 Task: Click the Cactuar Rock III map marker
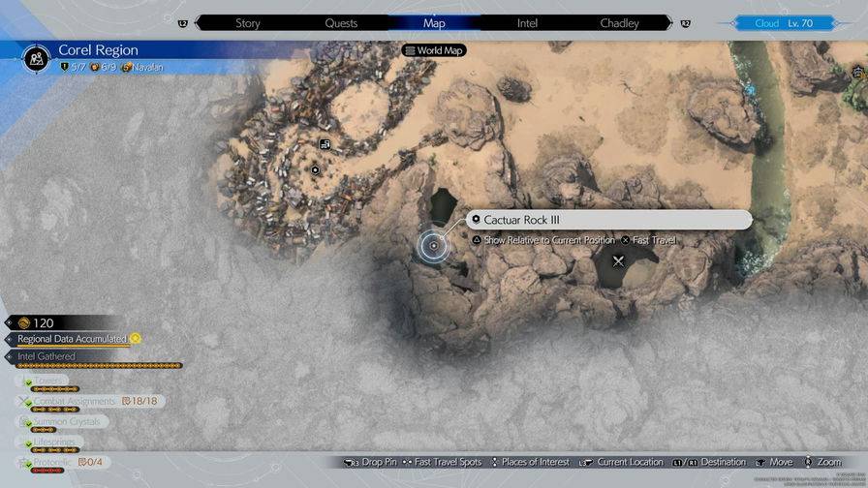pyautogui.click(x=433, y=246)
